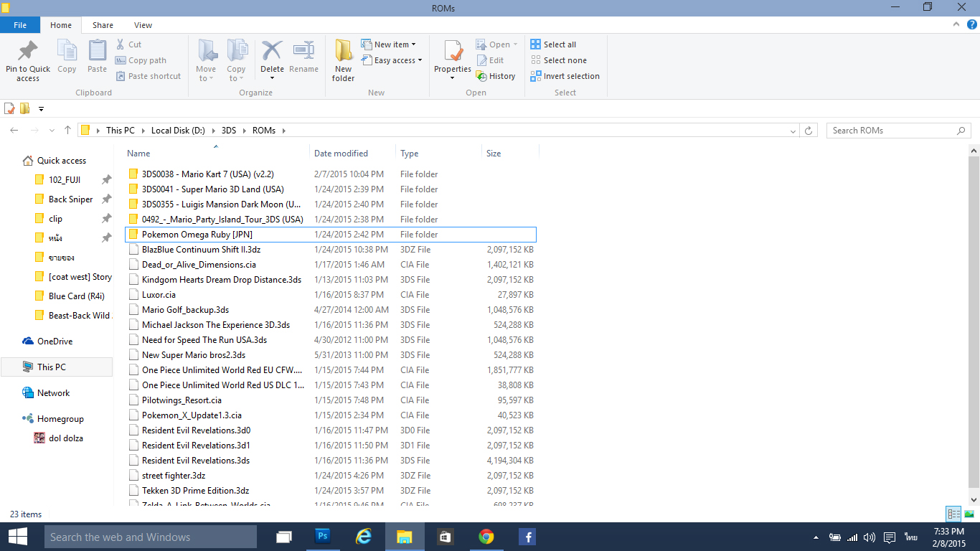Click in the Search ROMs field
The height and width of the screenshot is (551, 980).
(899, 131)
